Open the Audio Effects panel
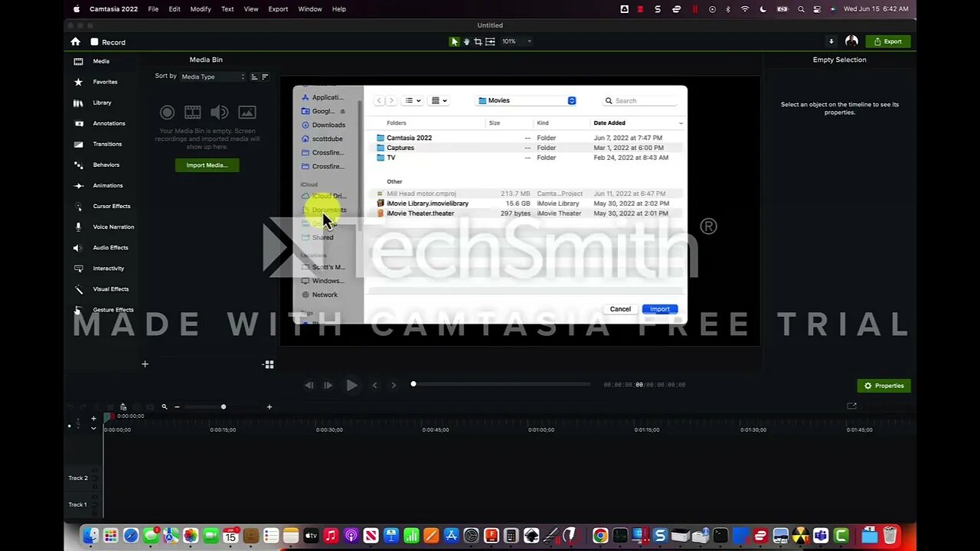980x551 pixels. click(101, 247)
